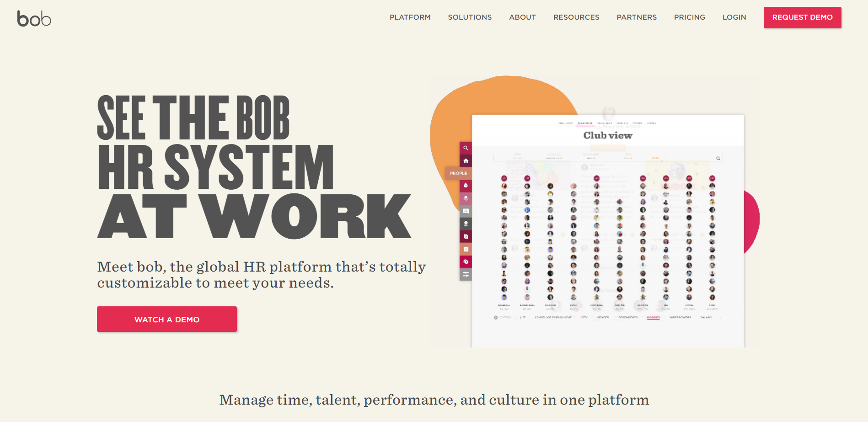Select the Hobbies grouping tab

point(653,317)
